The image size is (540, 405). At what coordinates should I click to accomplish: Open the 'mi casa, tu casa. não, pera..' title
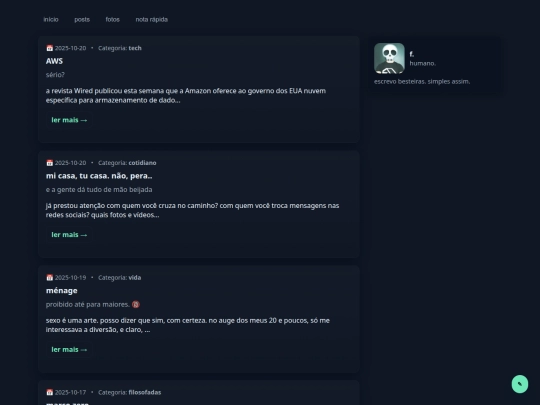[x=99, y=176]
